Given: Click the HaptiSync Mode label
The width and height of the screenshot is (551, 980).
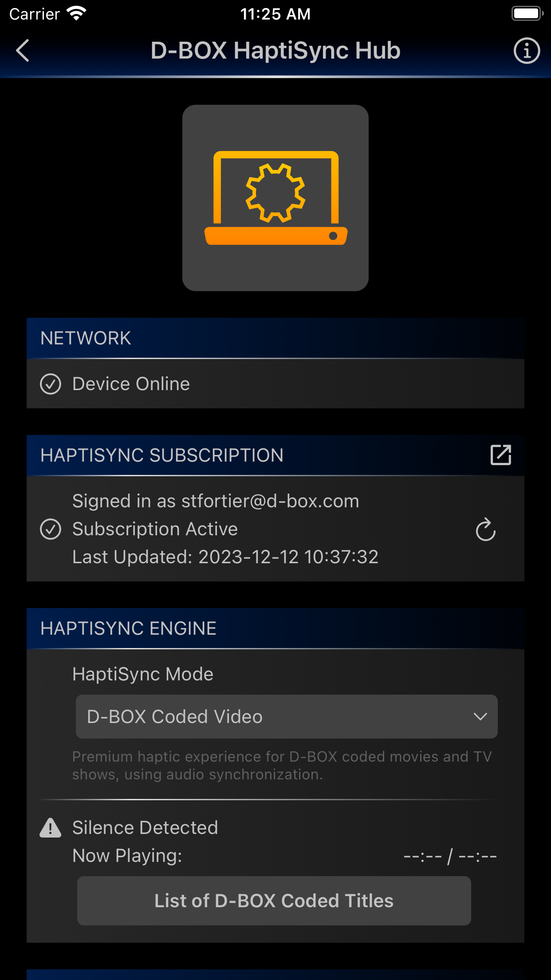Looking at the screenshot, I should (143, 674).
